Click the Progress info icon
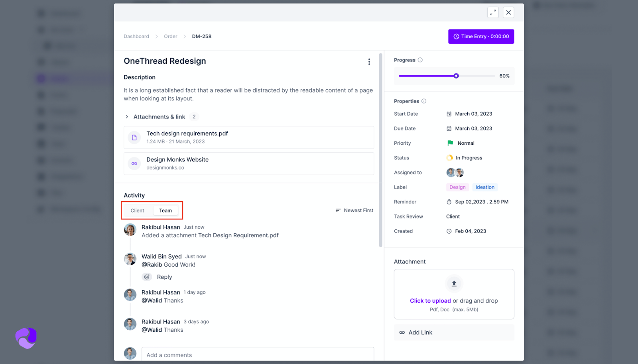 tap(420, 60)
